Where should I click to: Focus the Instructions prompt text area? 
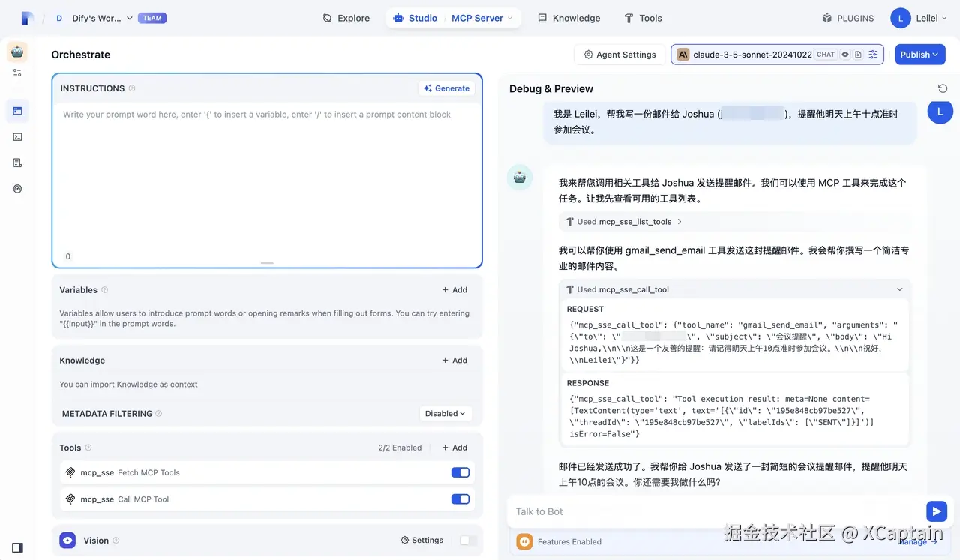pos(267,176)
